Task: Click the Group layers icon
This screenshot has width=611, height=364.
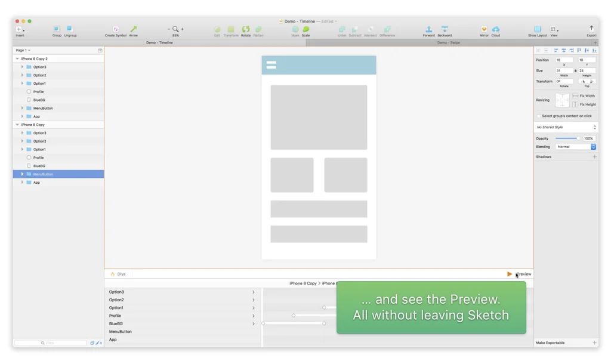Action: pos(57,29)
